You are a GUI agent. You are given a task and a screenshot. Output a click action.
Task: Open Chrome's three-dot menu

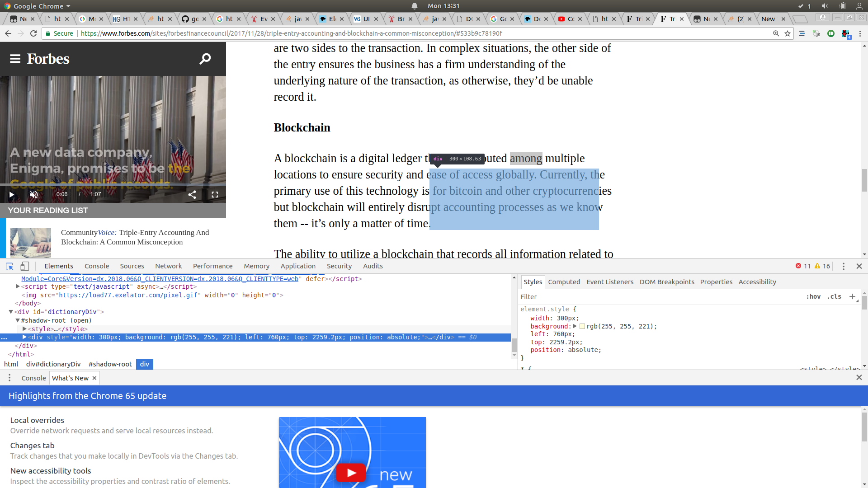(860, 33)
